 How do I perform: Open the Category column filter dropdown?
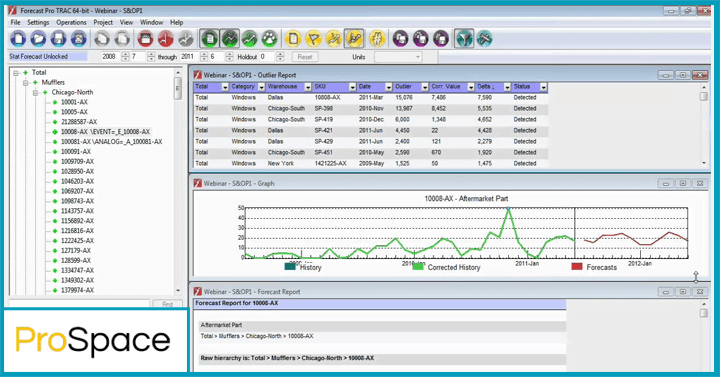tap(261, 87)
